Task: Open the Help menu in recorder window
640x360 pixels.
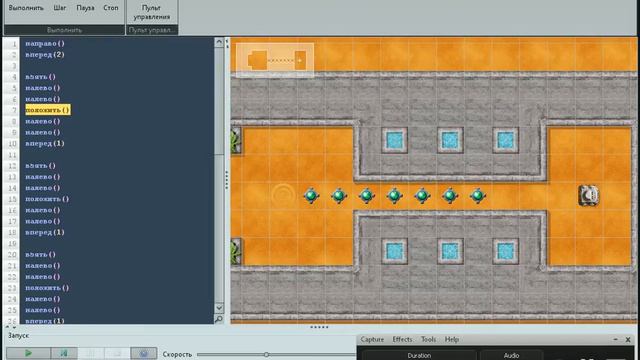Action: pos(451,339)
